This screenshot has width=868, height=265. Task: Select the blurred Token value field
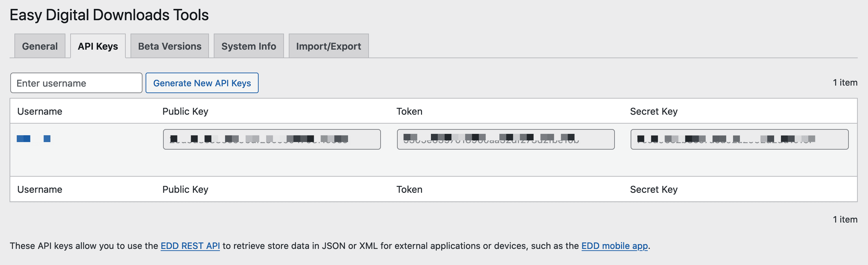pos(506,139)
